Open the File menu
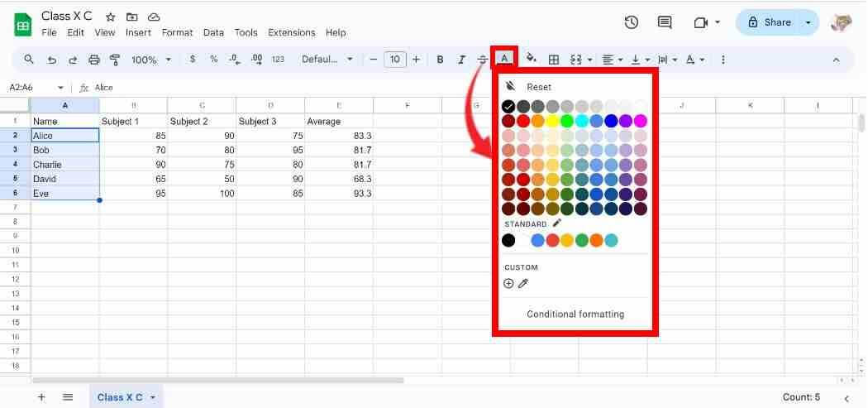868x408 pixels. [50, 33]
